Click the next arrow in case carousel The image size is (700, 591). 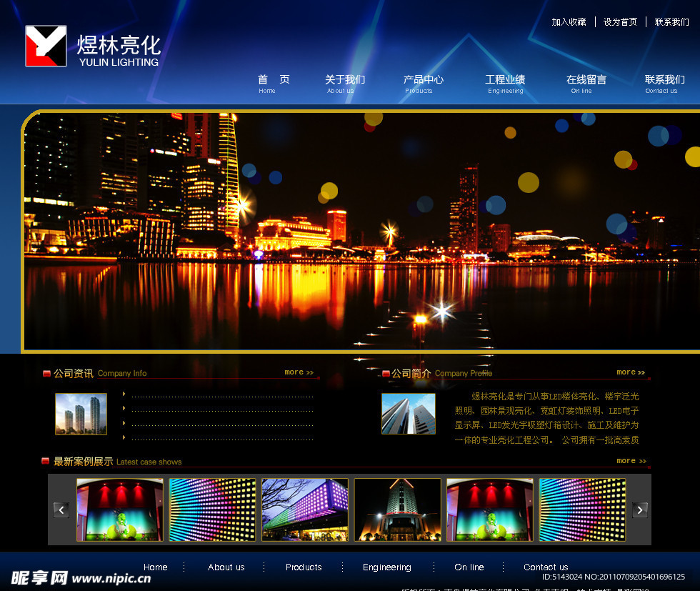tap(640, 510)
